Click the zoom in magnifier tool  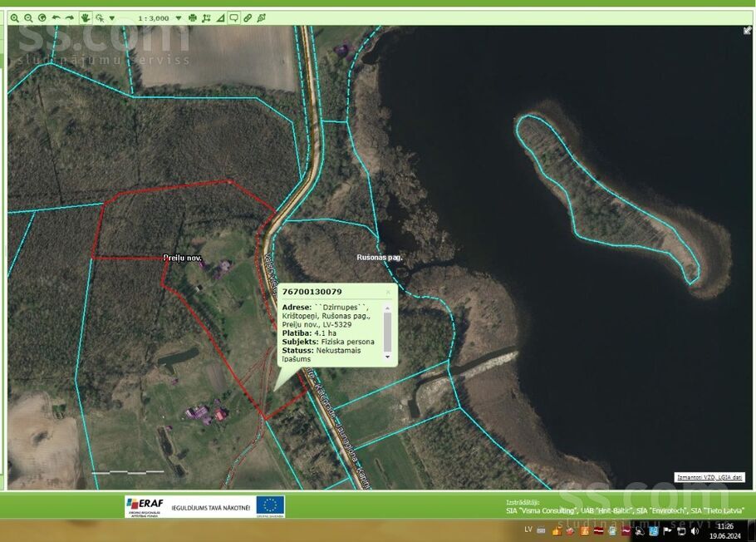[14, 17]
